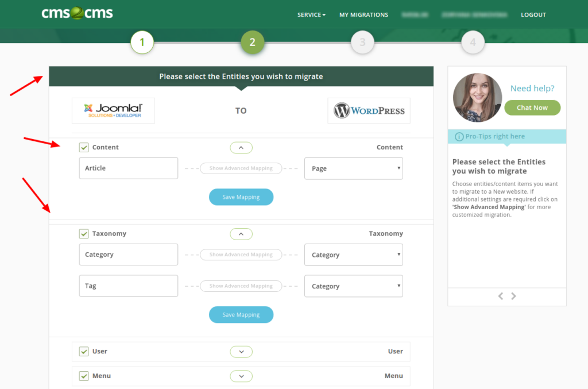Show Advanced Mapping for Article
588x389 pixels.
(x=241, y=168)
